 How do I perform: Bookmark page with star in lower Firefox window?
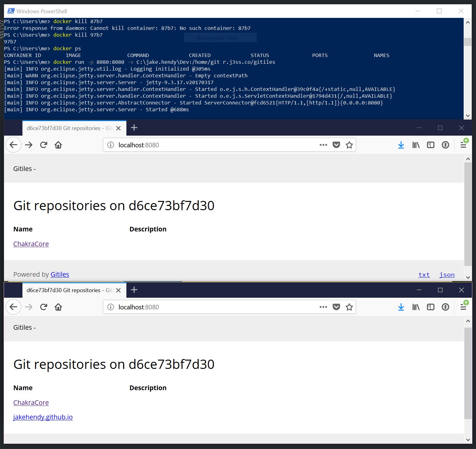point(349,307)
